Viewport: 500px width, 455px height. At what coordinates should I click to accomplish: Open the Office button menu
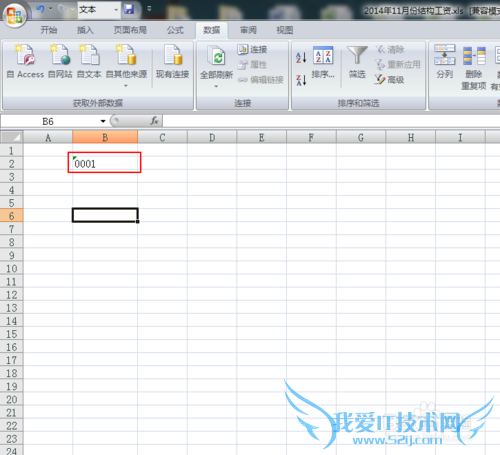tap(14, 15)
